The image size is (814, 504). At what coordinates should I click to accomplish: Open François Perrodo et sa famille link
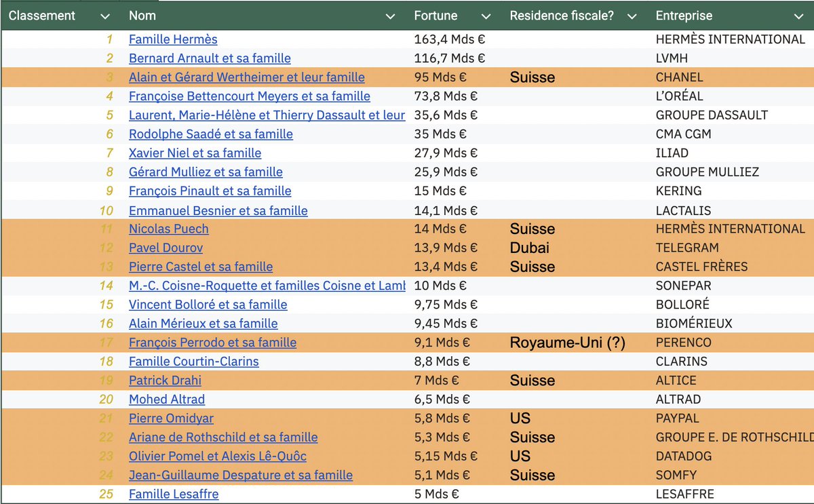coord(212,343)
